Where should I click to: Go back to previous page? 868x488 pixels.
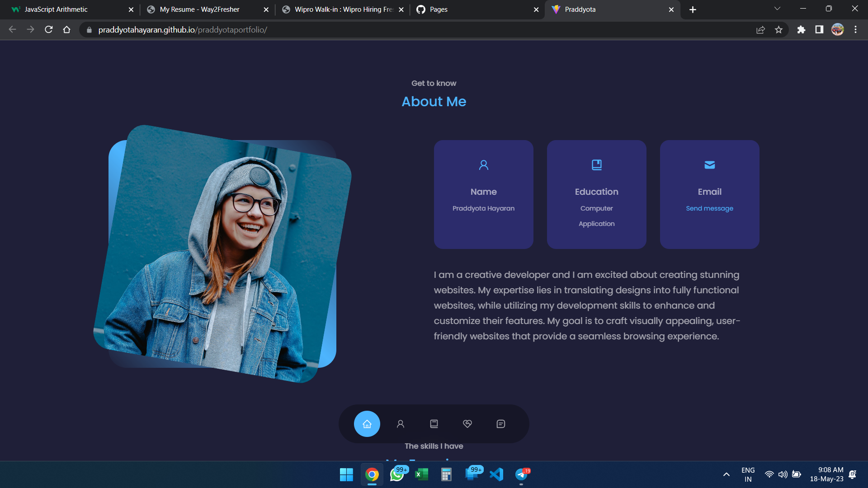pyautogui.click(x=12, y=29)
